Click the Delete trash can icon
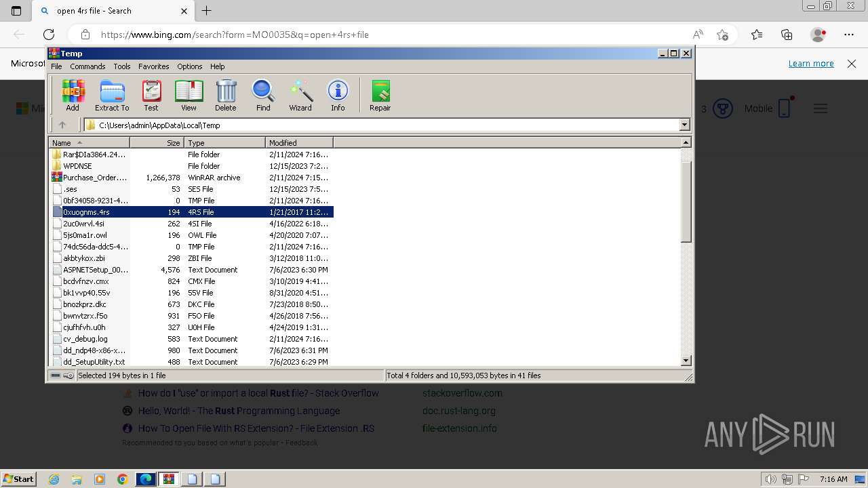 point(226,95)
